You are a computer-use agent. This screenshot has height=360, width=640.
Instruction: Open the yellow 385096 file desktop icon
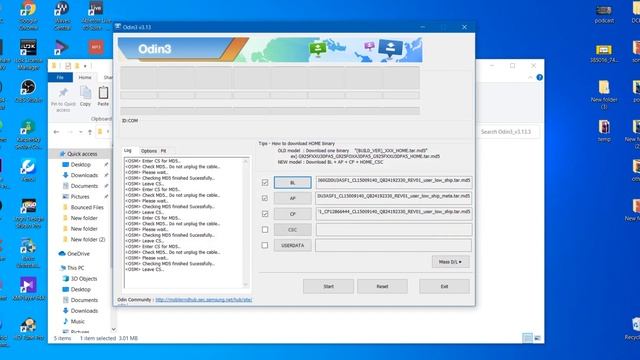[x=604, y=53]
